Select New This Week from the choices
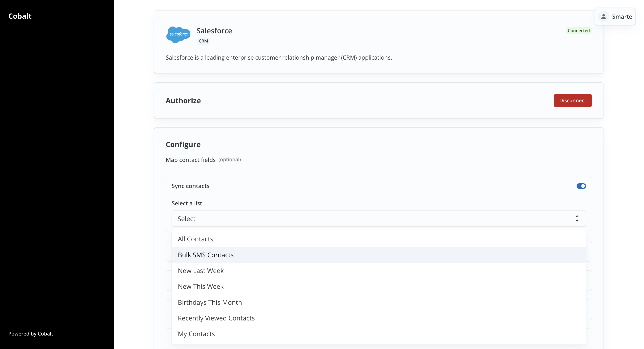Screen dimensions: 644x349 [200, 286]
